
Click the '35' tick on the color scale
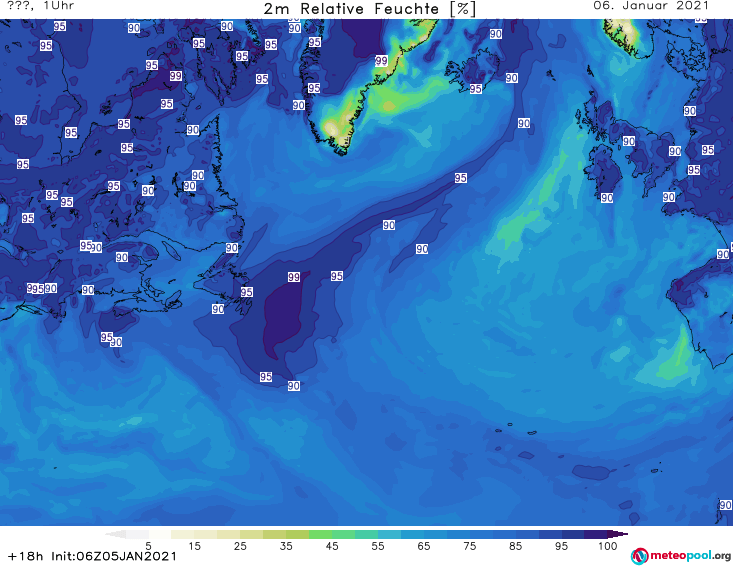tap(286, 546)
